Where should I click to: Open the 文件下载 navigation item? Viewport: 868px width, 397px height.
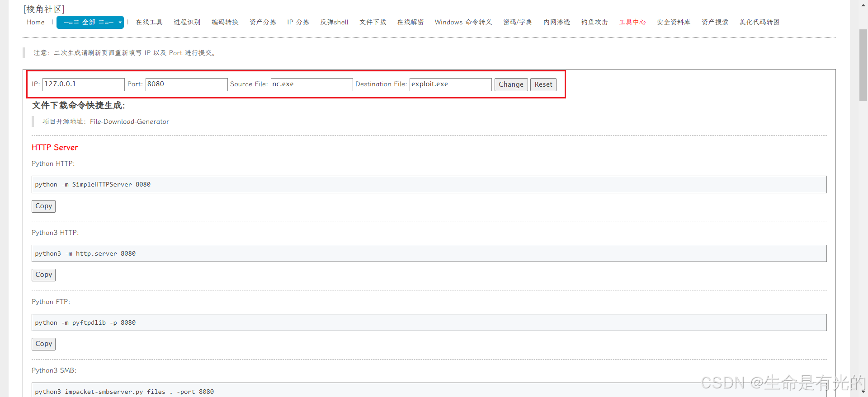[x=373, y=22]
